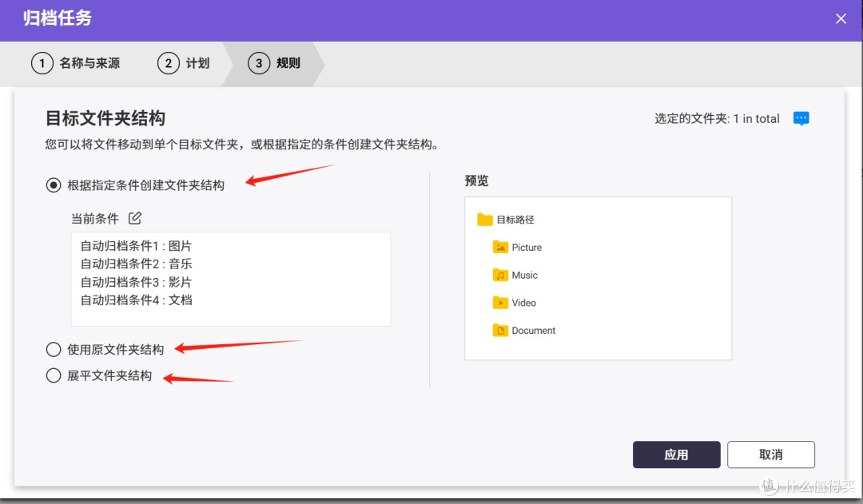Click the Music folder icon
863x504 pixels.
tap(500, 275)
